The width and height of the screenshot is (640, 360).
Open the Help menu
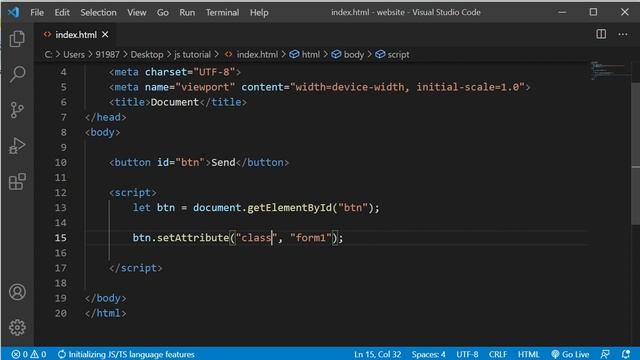pyautogui.click(x=259, y=13)
